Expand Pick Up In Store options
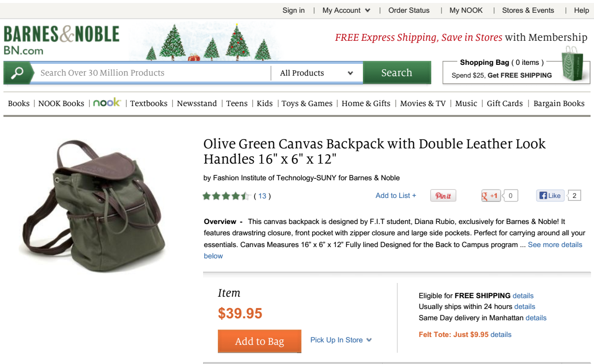 (341, 340)
